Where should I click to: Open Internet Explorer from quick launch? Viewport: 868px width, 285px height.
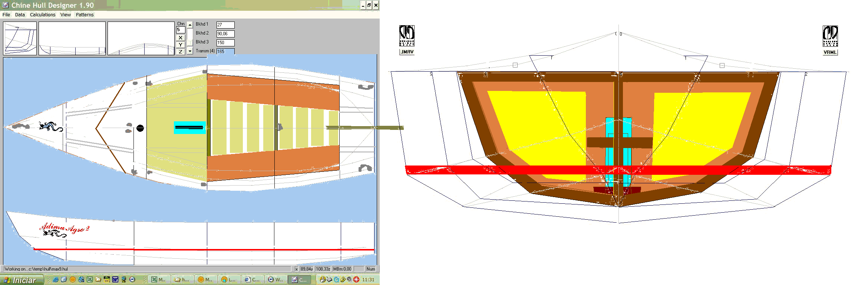coord(56,279)
